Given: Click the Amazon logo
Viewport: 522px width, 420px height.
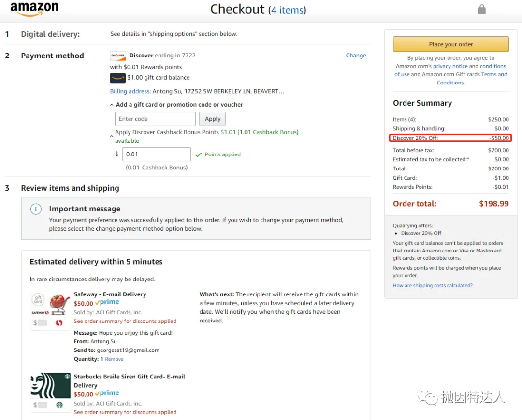Looking at the screenshot, I should pyautogui.click(x=34, y=8).
